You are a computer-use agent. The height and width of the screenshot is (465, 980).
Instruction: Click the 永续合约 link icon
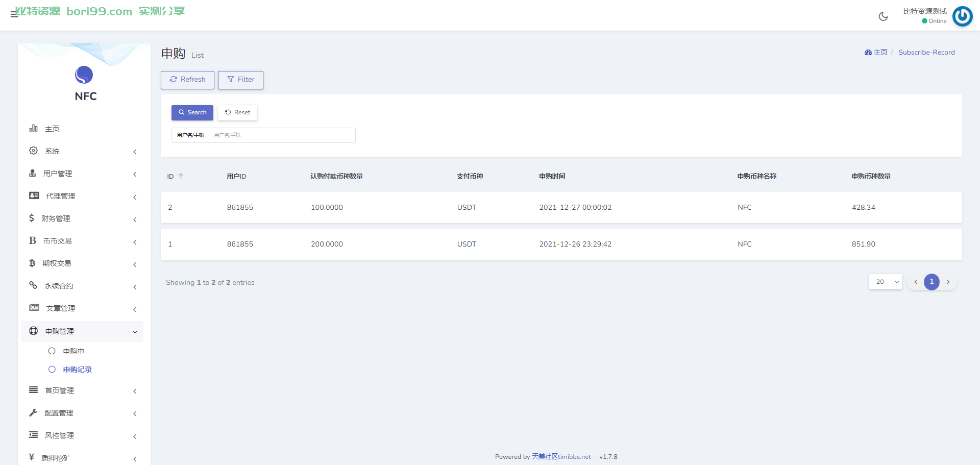33,285
